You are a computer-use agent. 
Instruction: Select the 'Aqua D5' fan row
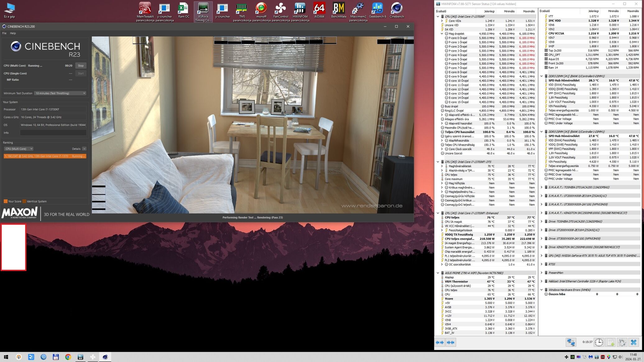tap(590, 59)
